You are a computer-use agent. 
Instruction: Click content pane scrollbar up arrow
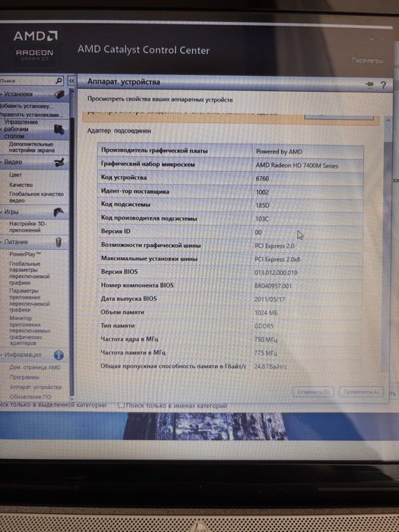(x=388, y=120)
